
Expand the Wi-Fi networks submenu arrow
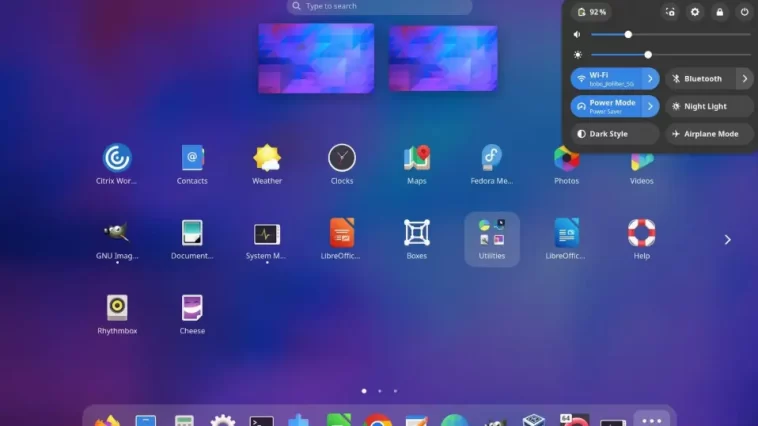point(651,79)
